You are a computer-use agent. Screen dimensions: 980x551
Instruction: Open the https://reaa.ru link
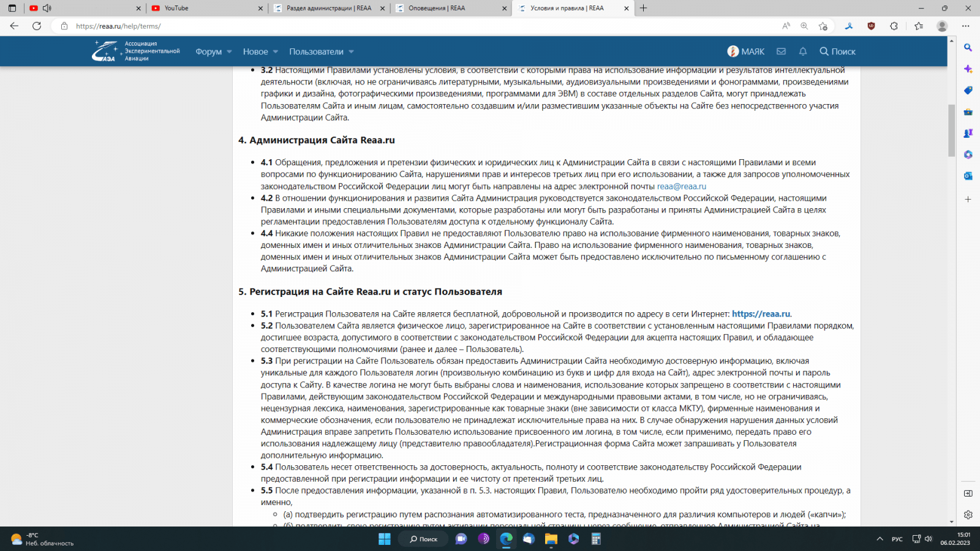pos(761,314)
